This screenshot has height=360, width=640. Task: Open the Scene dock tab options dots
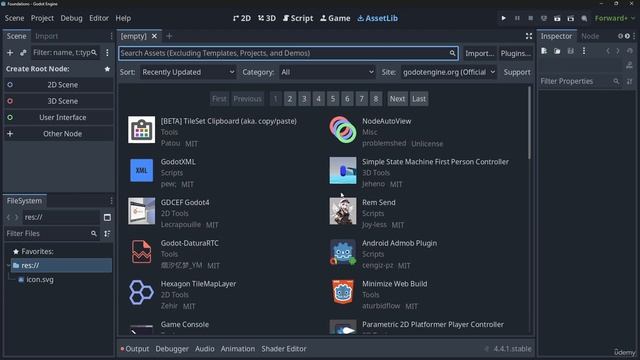[x=111, y=36]
